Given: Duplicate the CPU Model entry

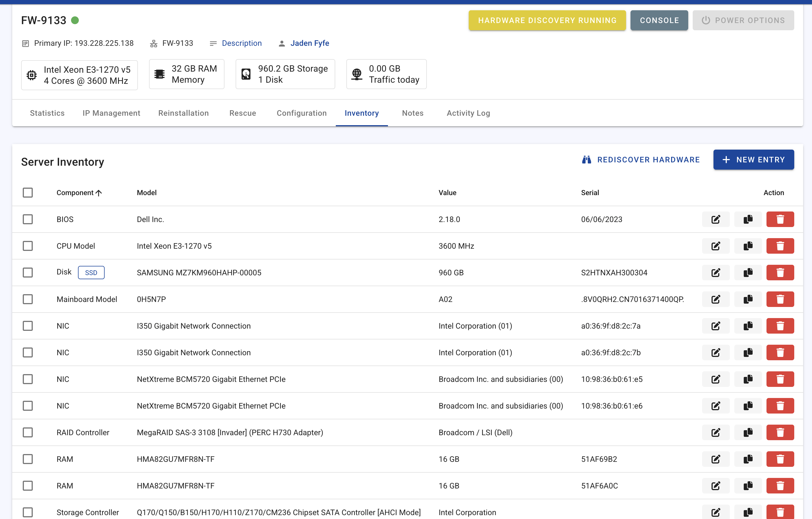Looking at the screenshot, I should [748, 246].
